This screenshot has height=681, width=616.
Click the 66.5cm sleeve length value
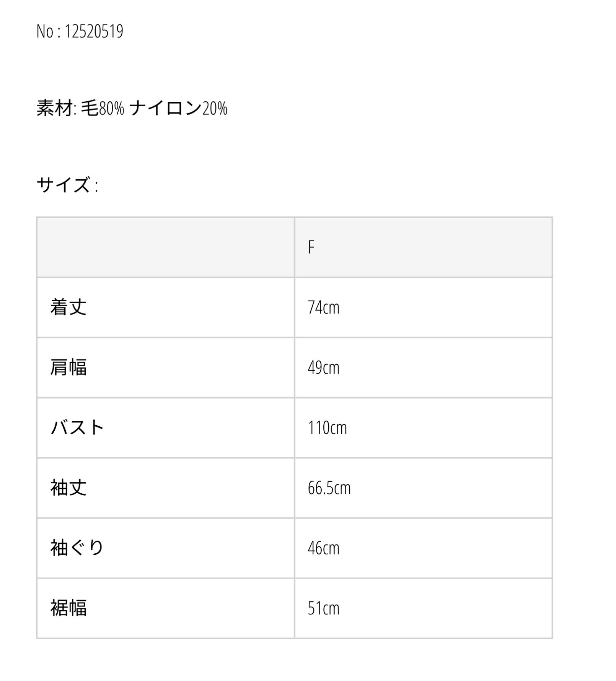tap(329, 488)
